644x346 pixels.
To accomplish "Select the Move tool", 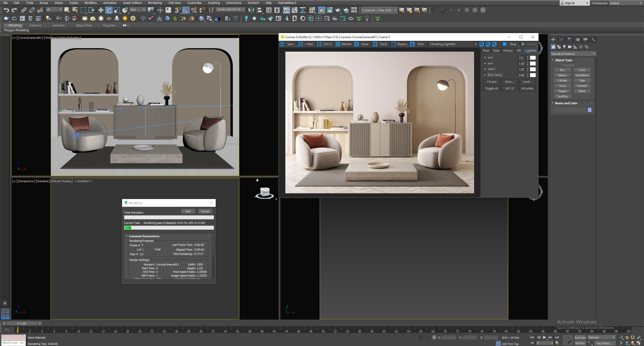I will point(100,10).
